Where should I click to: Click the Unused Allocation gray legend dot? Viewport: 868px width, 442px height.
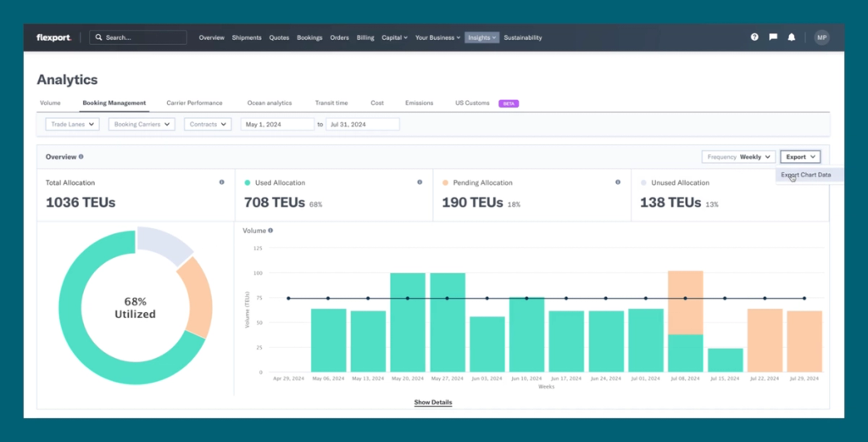(x=643, y=182)
